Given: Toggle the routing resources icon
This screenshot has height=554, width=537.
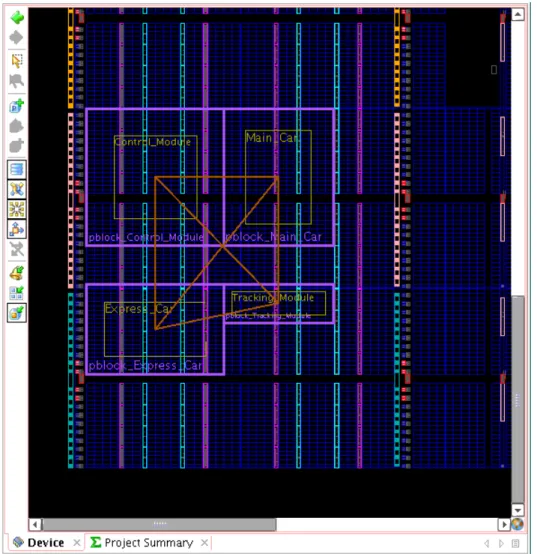Looking at the screenshot, I should click(x=17, y=189).
